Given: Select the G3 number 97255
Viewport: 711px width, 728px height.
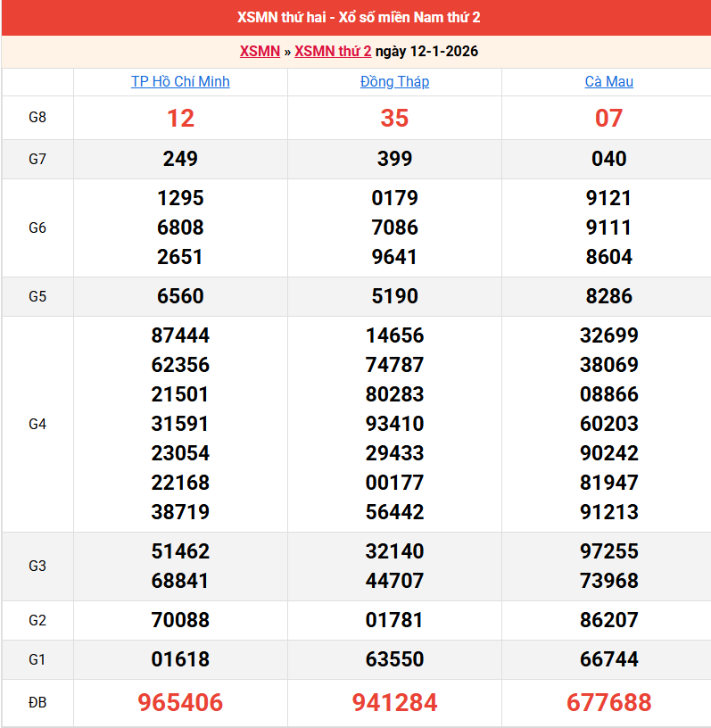Looking at the screenshot, I should click(x=608, y=551).
